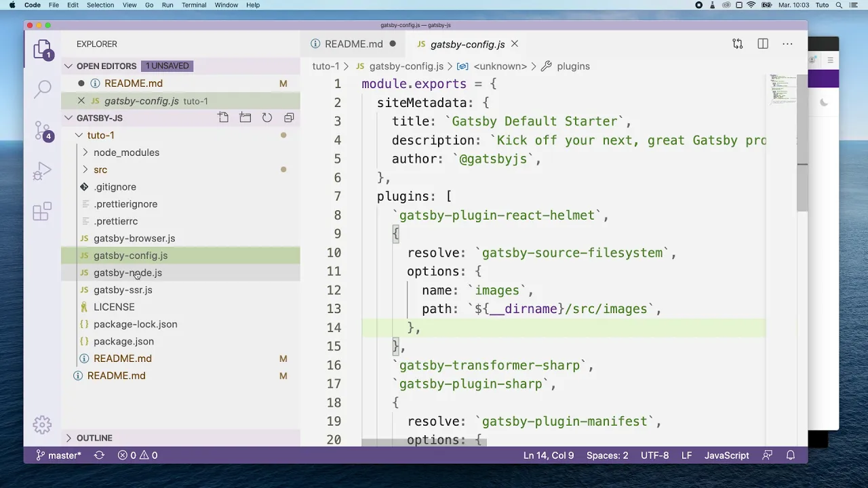Click the New File icon in GATSBY-JS header
The height and width of the screenshot is (488, 868).
pyautogui.click(x=223, y=118)
